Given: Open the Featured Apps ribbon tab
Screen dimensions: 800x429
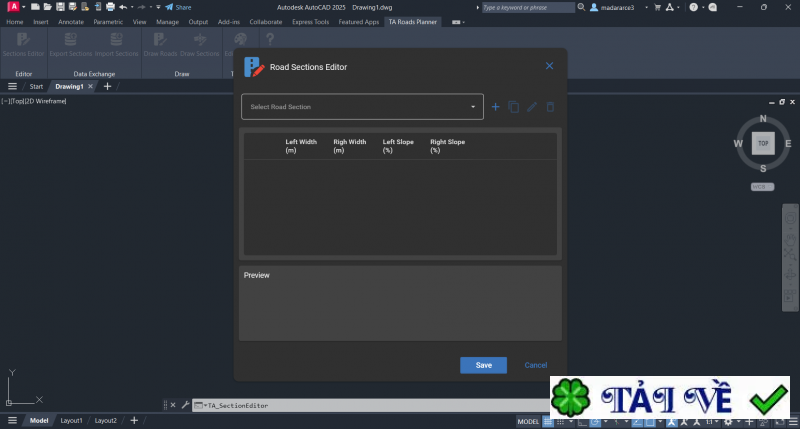Looking at the screenshot, I should click(359, 22).
